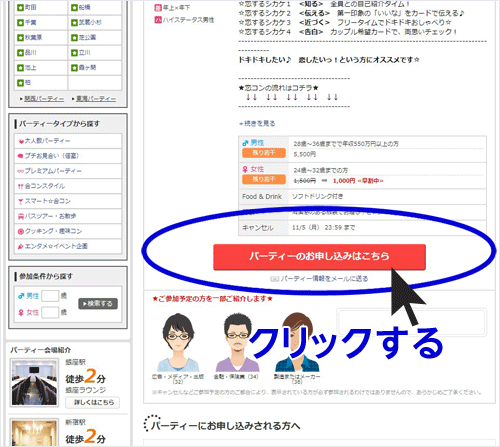500x447 pixels.
Task: Expand the description with +続きを見る
Action: [257, 124]
